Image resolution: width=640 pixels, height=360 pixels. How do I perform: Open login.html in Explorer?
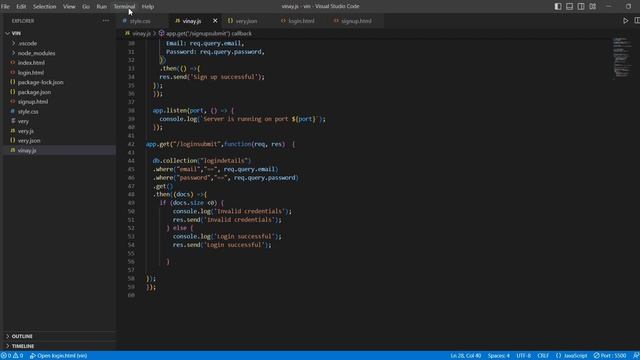pyautogui.click(x=31, y=73)
